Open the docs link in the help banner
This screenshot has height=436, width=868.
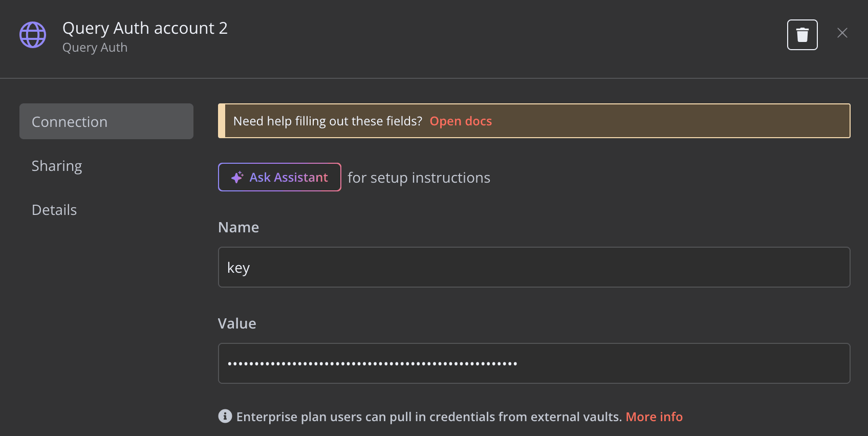pyautogui.click(x=461, y=121)
